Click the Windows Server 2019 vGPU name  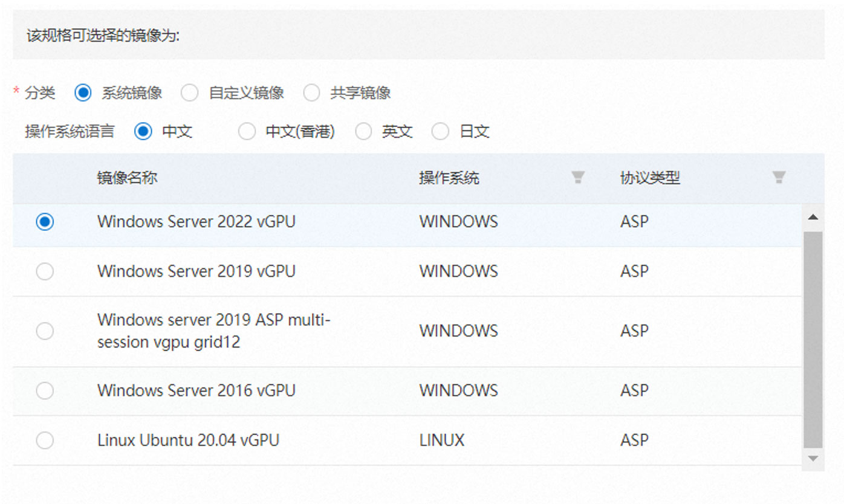[x=196, y=271]
